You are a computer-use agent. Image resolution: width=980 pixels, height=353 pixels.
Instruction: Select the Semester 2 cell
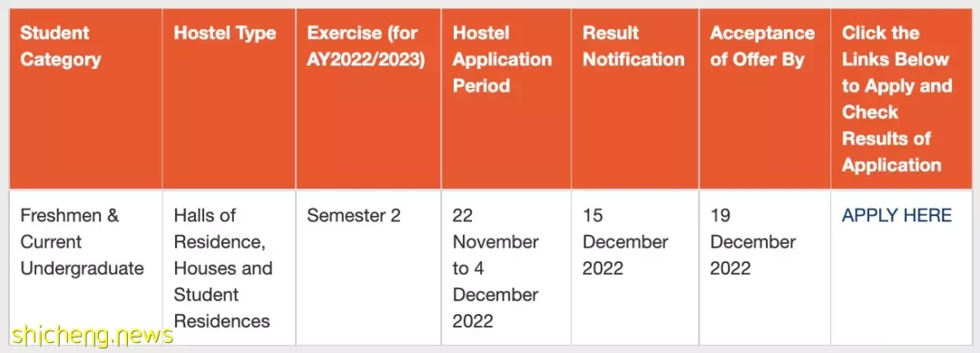(x=368, y=268)
